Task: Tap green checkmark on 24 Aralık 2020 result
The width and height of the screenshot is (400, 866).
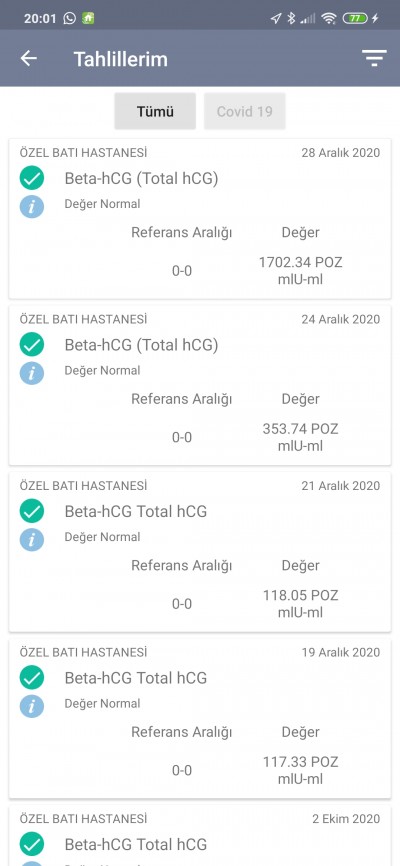Action: pyautogui.click(x=32, y=345)
